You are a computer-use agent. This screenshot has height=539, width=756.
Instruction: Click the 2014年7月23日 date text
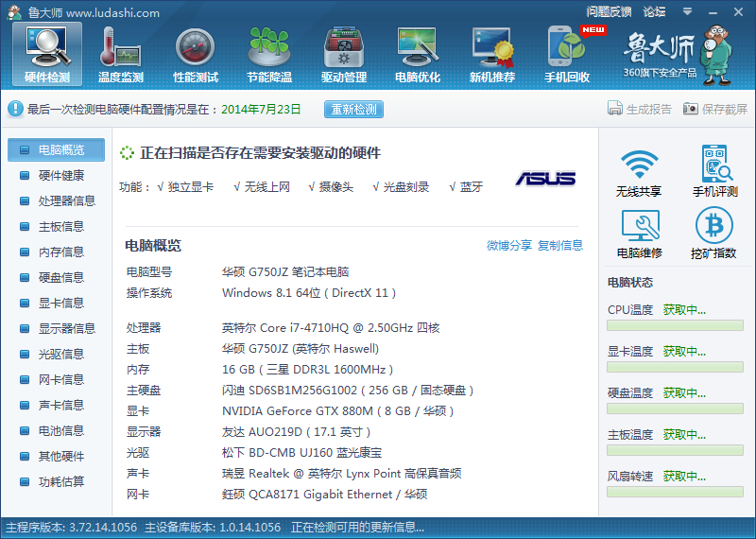[261, 109]
